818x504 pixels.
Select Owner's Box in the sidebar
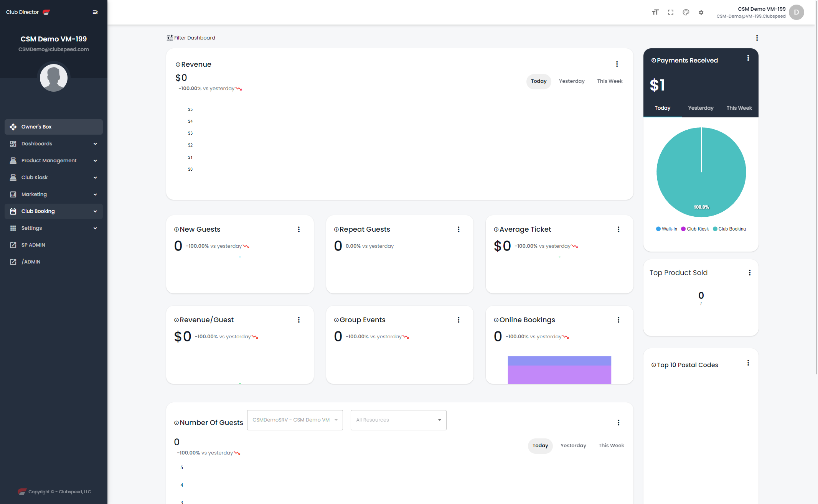coord(54,127)
